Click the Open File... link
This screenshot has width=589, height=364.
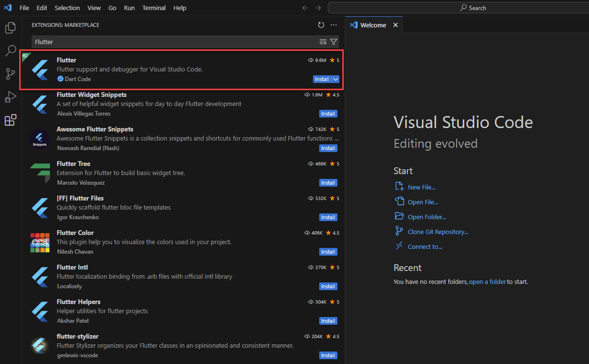coord(423,202)
